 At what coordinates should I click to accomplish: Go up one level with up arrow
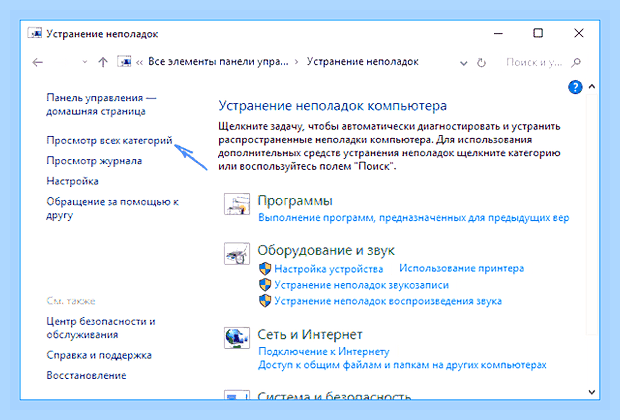(x=103, y=62)
